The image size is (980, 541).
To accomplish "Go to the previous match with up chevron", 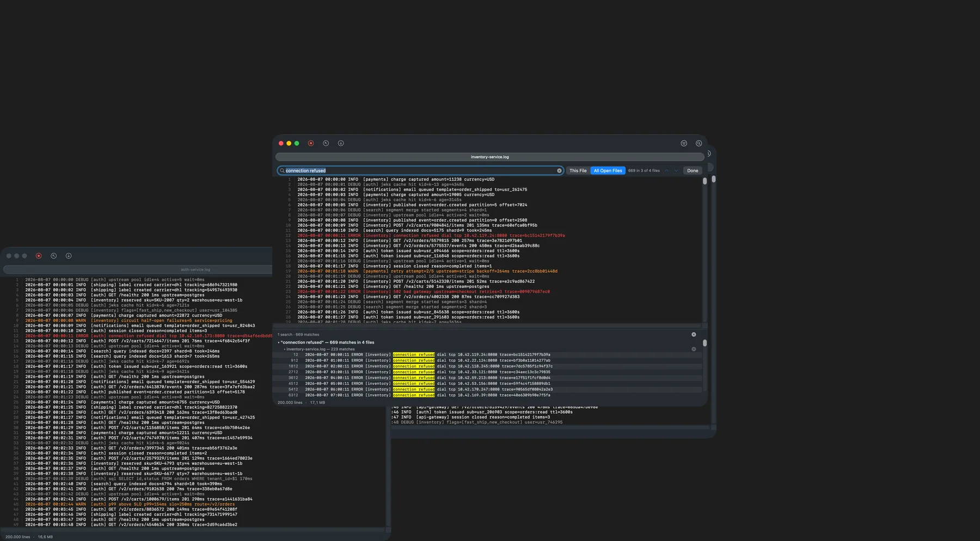I will pos(666,170).
